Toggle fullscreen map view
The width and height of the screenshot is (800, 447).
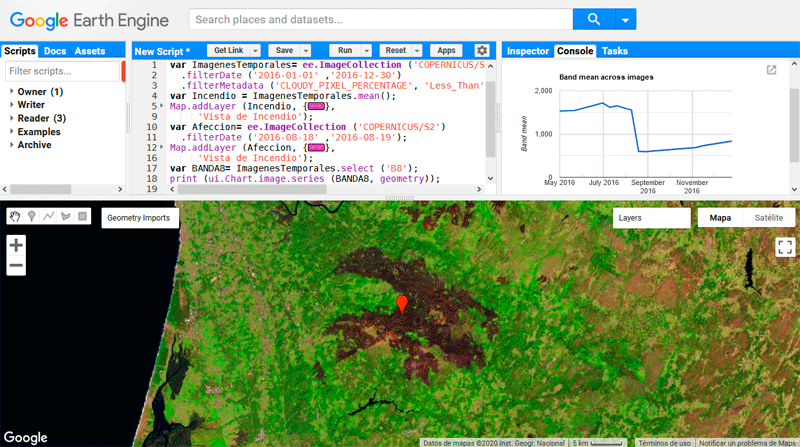click(x=785, y=247)
